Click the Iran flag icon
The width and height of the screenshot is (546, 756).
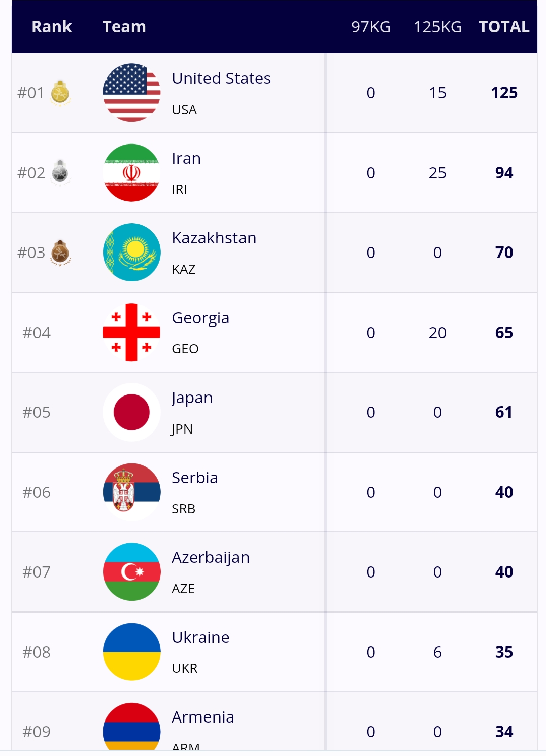131,173
